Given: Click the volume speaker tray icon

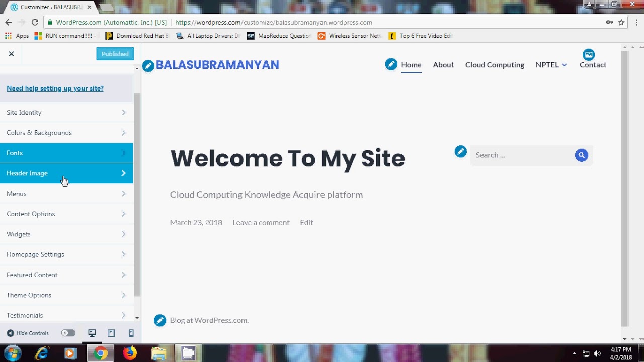Looking at the screenshot, I should (x=597, y=353).
